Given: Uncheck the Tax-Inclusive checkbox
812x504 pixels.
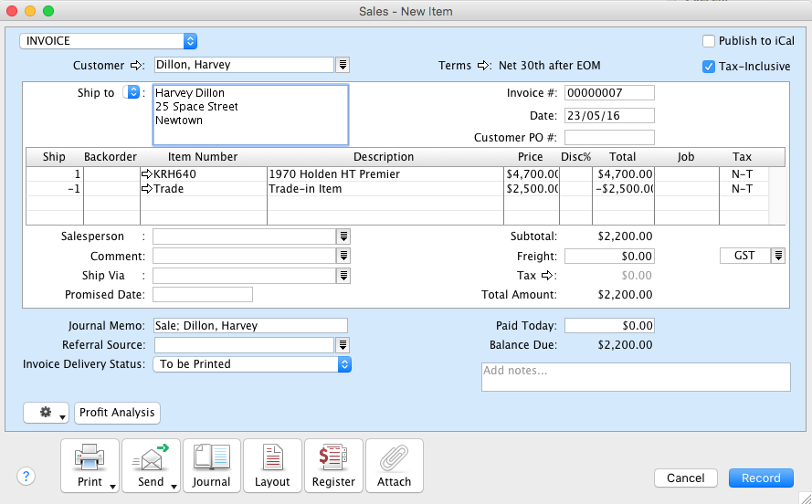Looking at the screenshot, I should click(709, 67).
